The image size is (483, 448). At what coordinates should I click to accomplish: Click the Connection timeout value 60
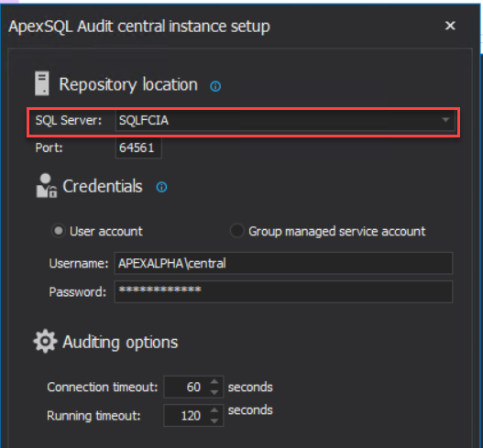pos(193,387)
